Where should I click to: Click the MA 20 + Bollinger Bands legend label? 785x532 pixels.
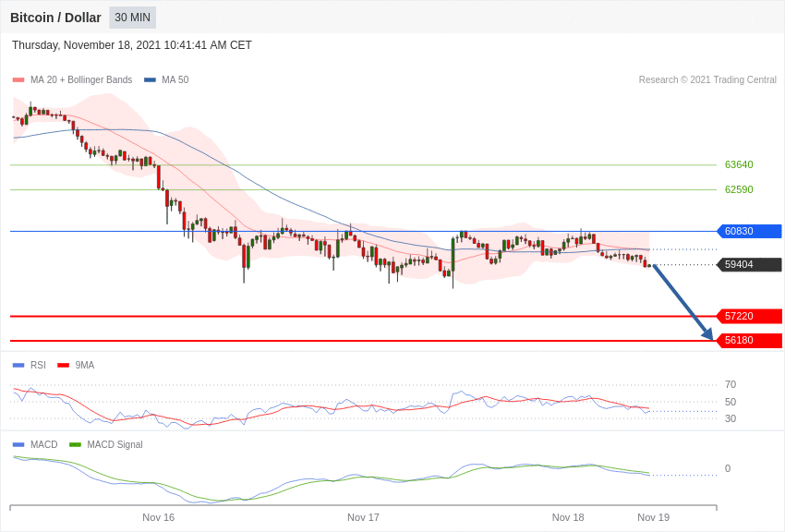pos(81,79)
